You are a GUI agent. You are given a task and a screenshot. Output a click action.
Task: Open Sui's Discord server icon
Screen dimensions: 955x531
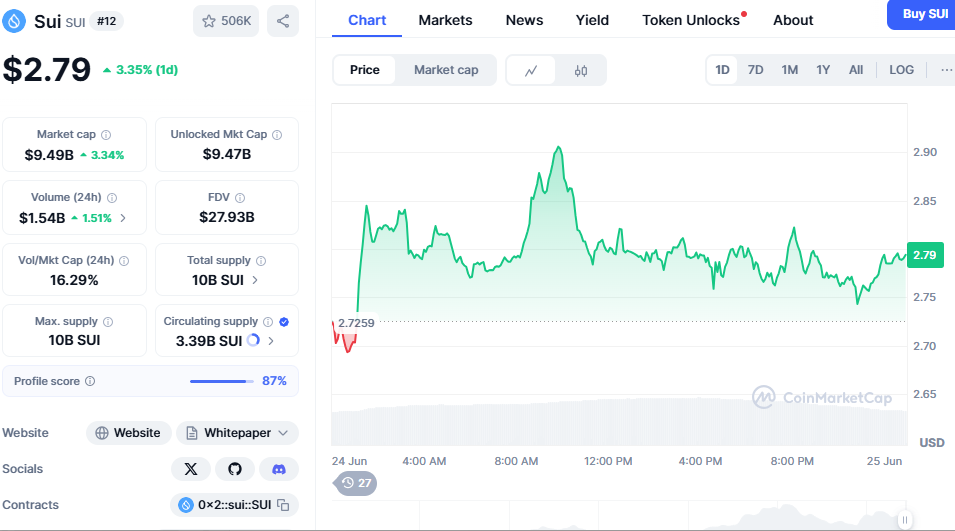point(279,469)
